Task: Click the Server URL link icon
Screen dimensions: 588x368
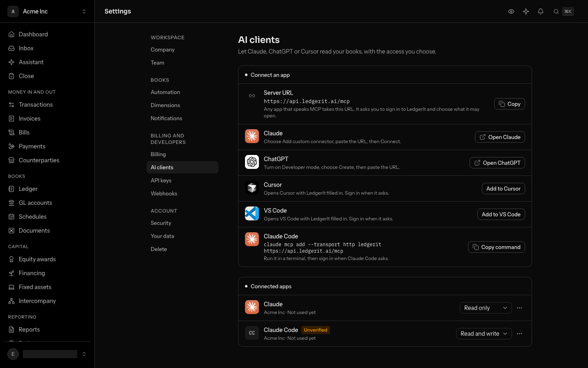Action: [252, 96]
